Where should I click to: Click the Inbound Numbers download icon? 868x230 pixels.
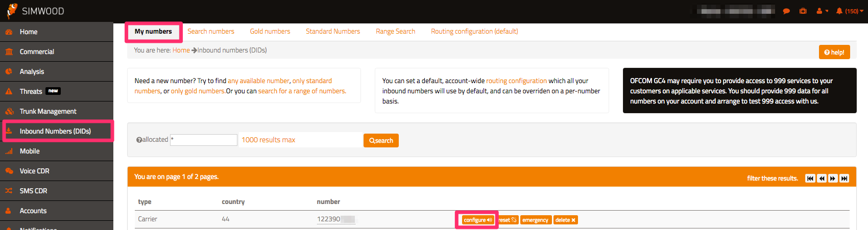pos(9,131)
